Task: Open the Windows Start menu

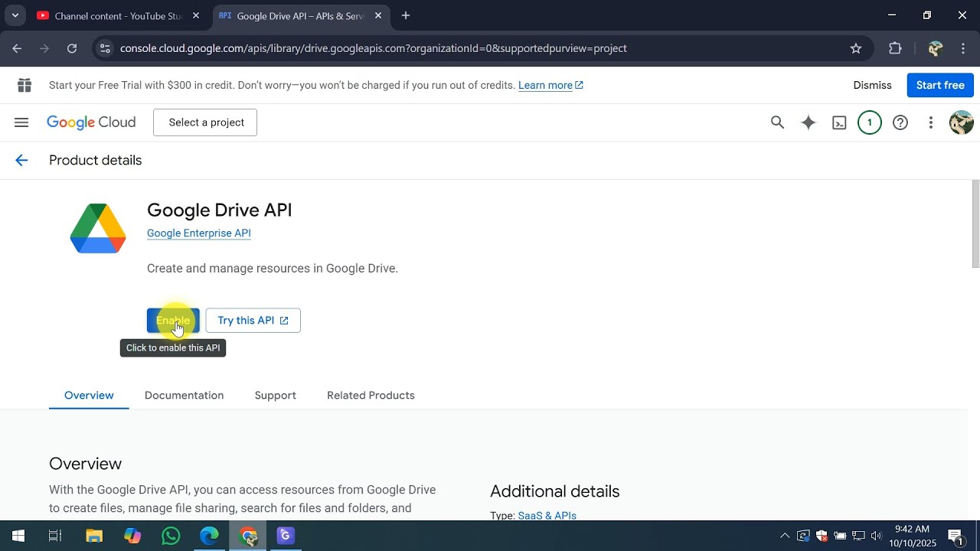Action: tap(18, 536)
